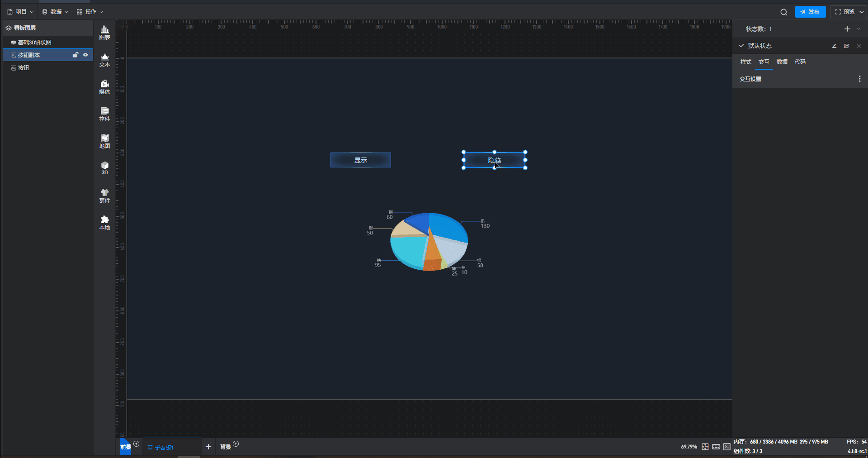Click the pencil icon to rename 默认状态
The height and width of the screenshot is (458, 868).
(x=834, y=46)
